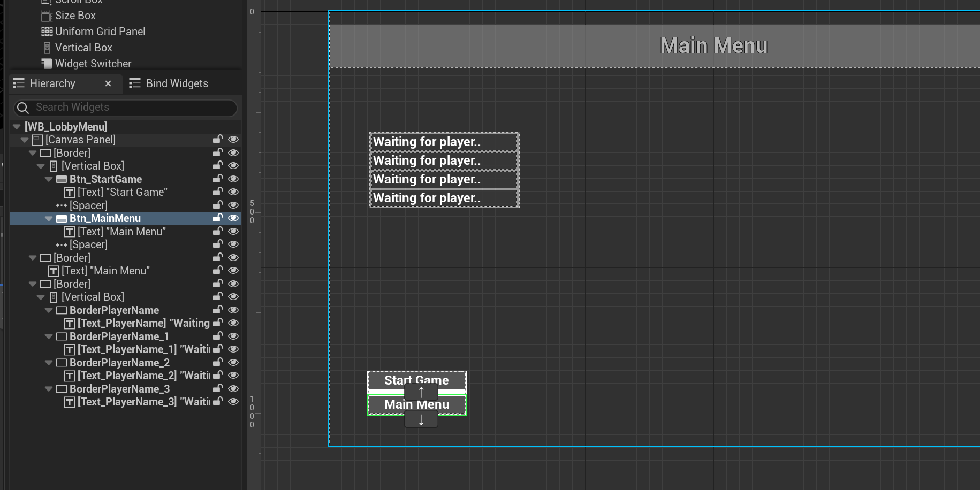
Task: Toggle visibility of Text_PlayerName_3
Action: (x=233, y=402)
